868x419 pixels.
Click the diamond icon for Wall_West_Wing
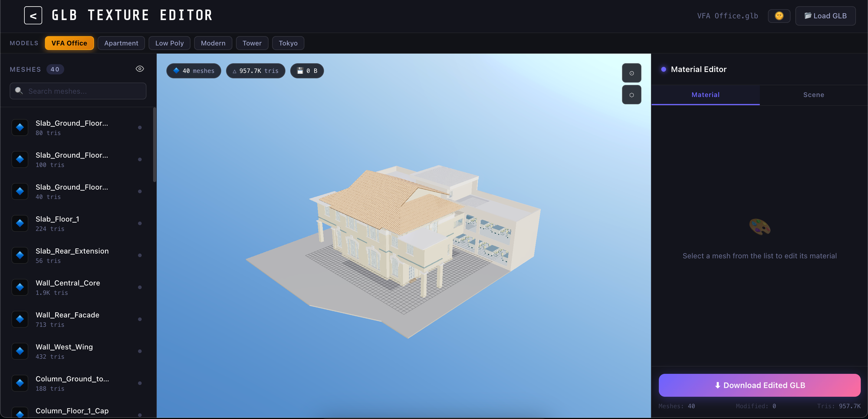[x=20, y=351]
